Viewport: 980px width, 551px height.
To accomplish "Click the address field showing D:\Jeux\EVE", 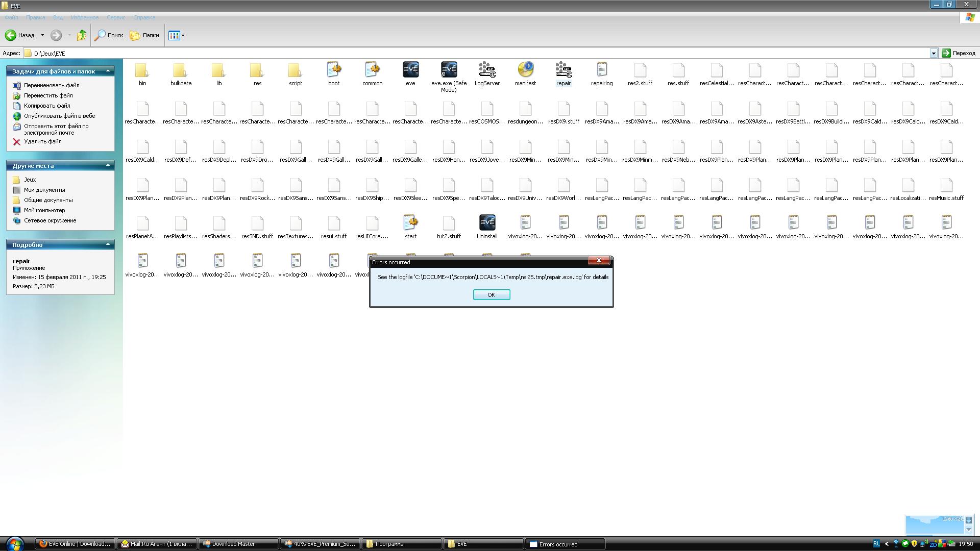I will (x=459, y=53).
